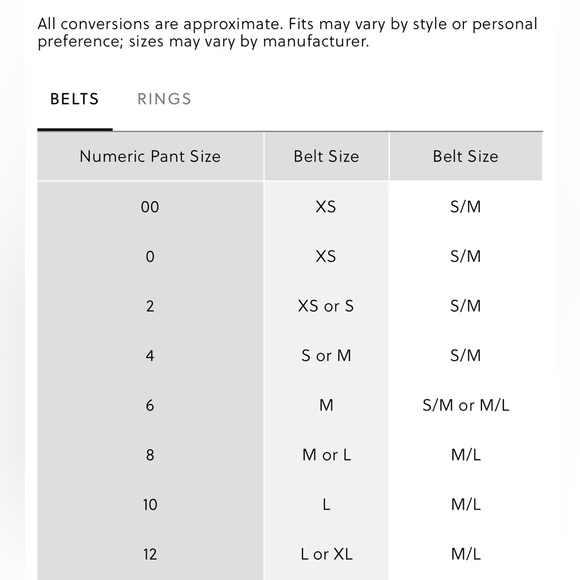Switch to the RINGS tab
This screenshot has width=580, height=580.
click(164, 99)
